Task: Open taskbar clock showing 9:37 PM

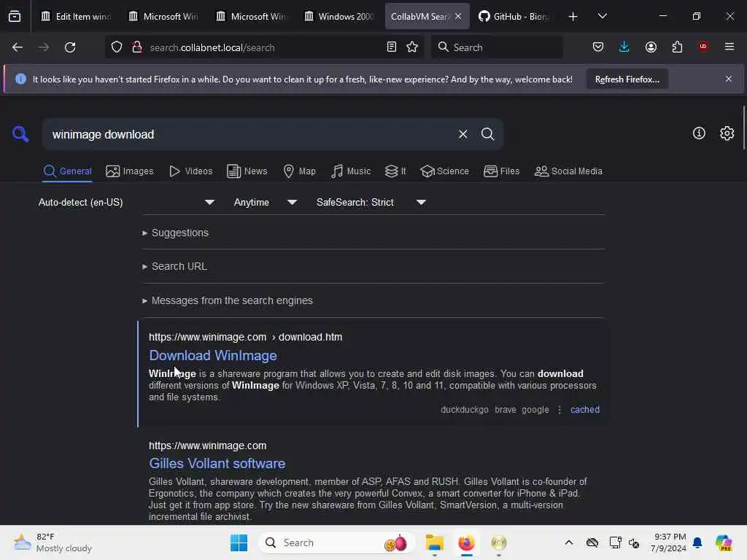Action: pyautogui.click(x=669, y=542)
